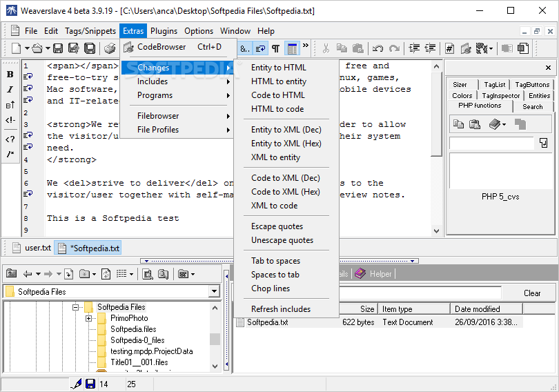Switch to the *Softpedia.txt document tab
Image resolution: width=559 pixels, height=392 pixels.
[88, 248]
